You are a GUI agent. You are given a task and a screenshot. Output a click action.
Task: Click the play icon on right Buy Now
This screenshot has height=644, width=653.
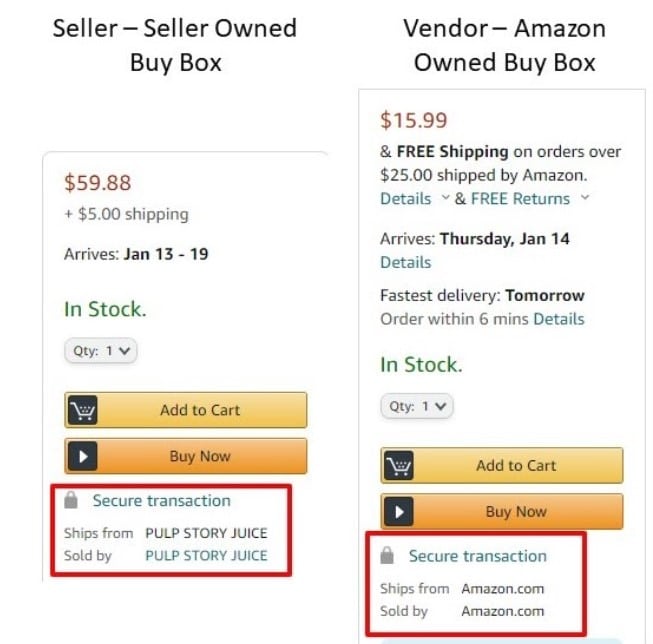(x=399, y=511)
